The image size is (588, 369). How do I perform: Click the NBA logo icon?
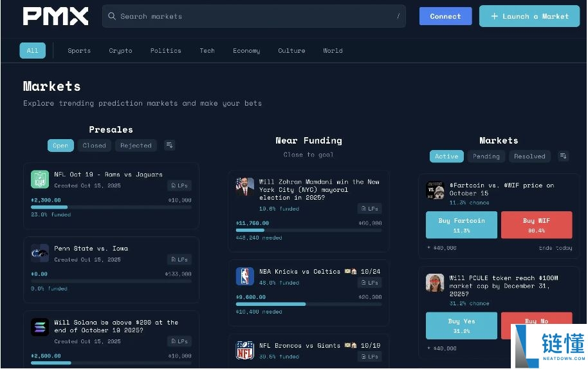(x=245, y=276)
